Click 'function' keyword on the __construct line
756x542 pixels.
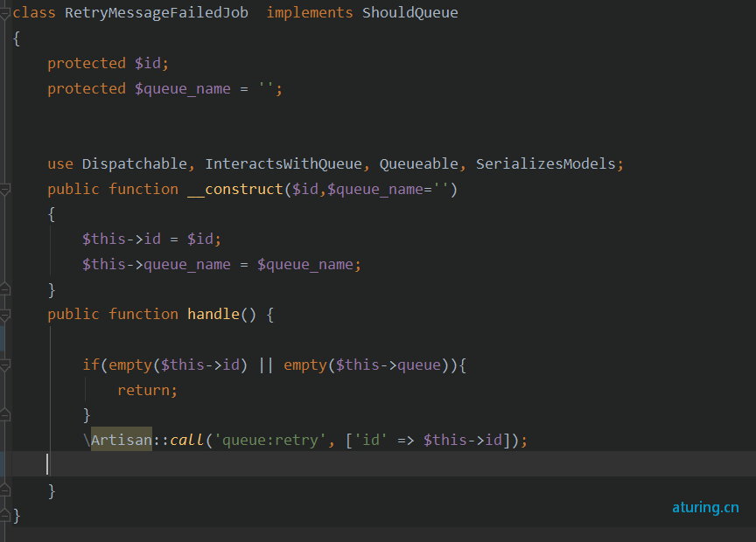(x=143, y=189)
